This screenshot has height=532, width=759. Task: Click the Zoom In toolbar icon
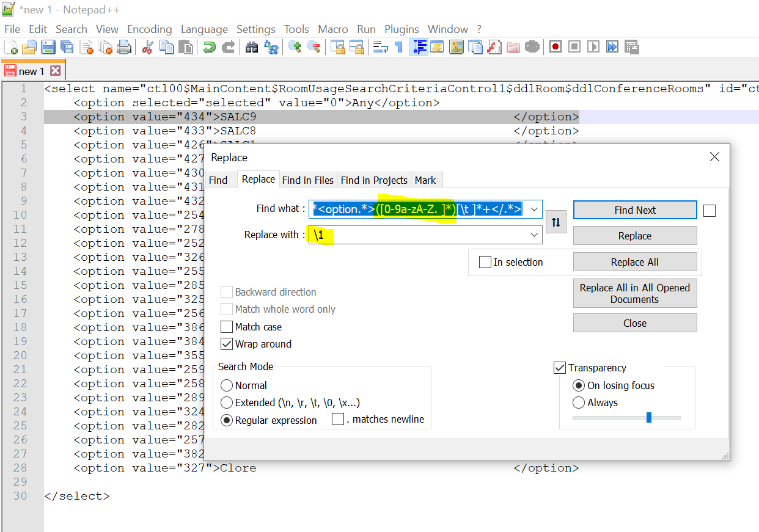295,47
